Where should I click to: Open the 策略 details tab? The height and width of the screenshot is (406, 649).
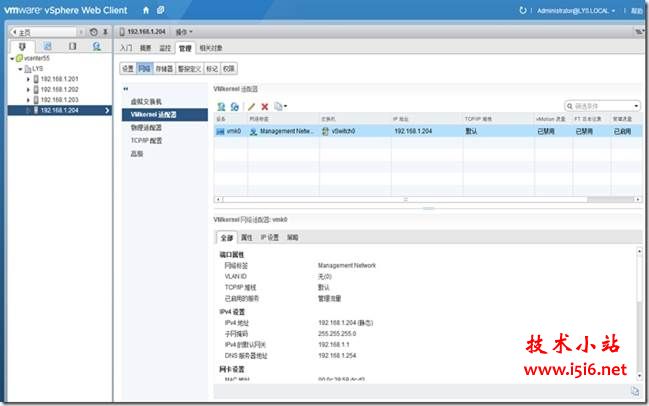293,238
